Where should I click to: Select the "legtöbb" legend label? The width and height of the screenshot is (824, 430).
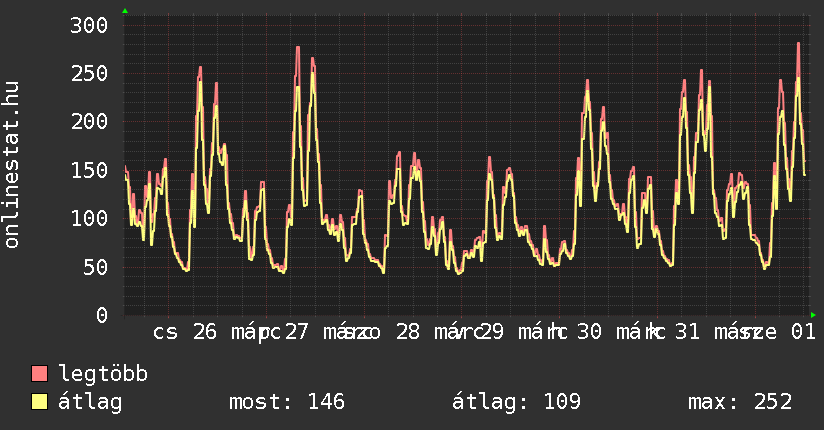click(104, 374)
